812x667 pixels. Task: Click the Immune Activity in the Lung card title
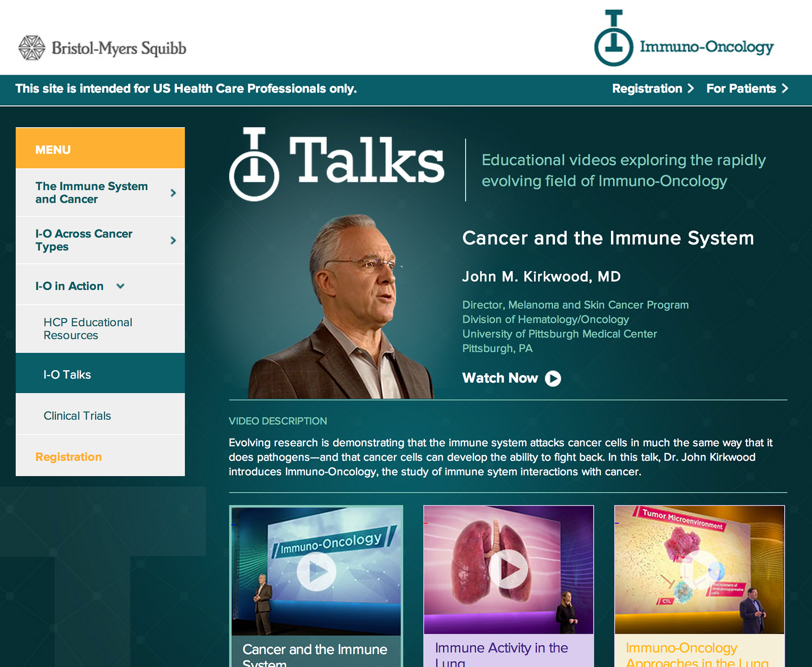click(x=501, y=654)
